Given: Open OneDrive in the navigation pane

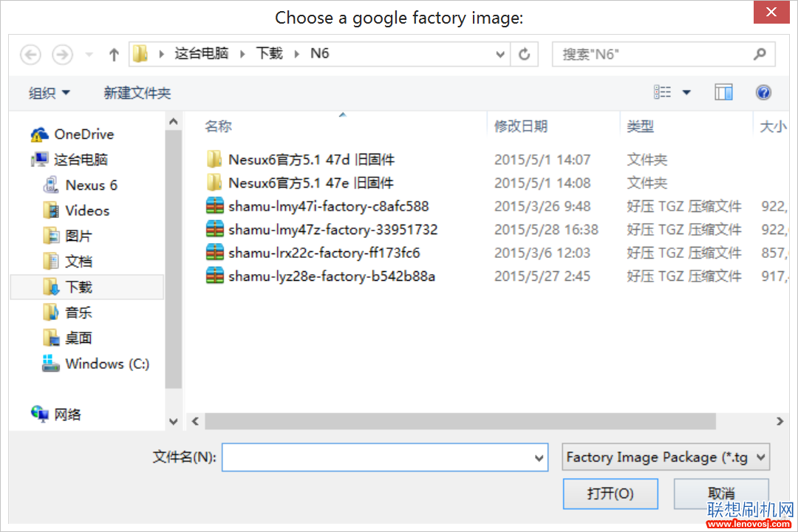Looking at the screenshot, I should (72, 134).
